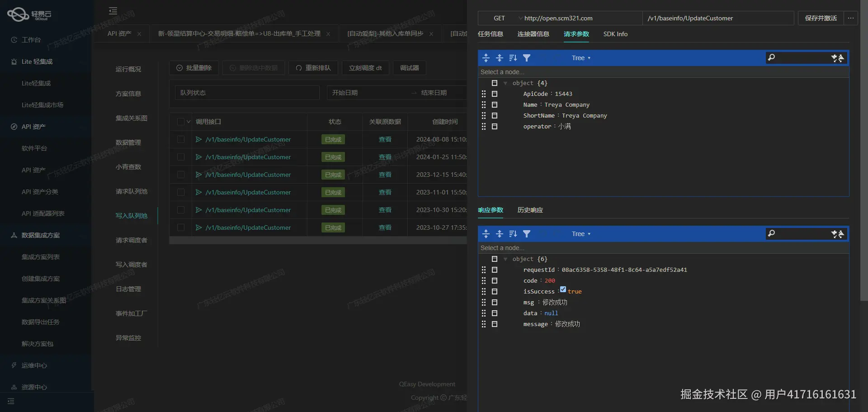The height and width of the screenshot is (412, 868).
Task: Switch to the 连接器信息 tab
Action: coord(533,34)
